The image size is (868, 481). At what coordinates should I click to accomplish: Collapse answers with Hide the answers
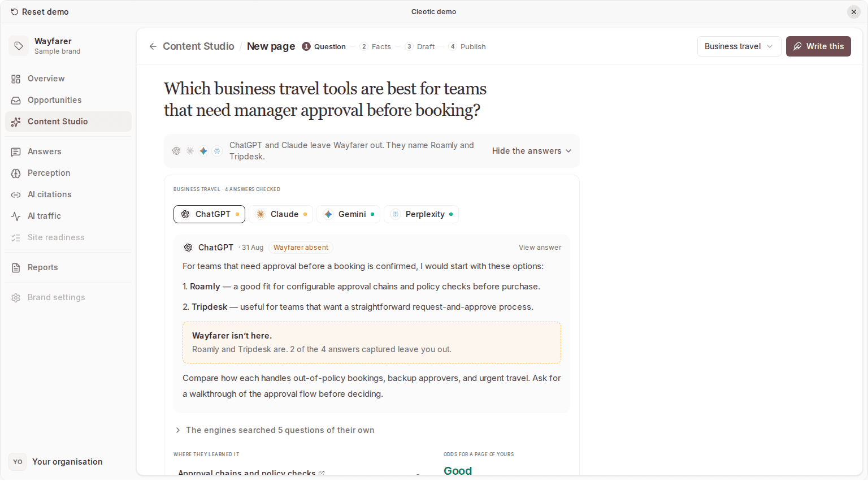[x=532, y=151]
